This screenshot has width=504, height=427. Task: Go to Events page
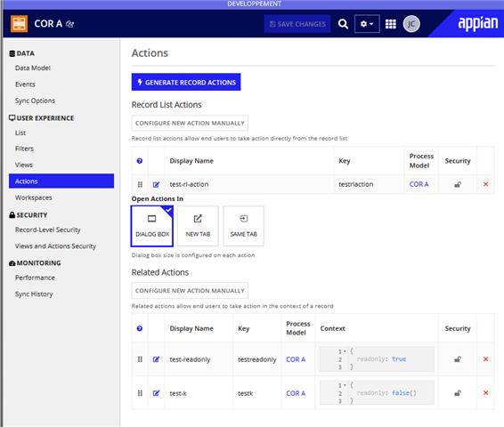[x=25, y=85]
